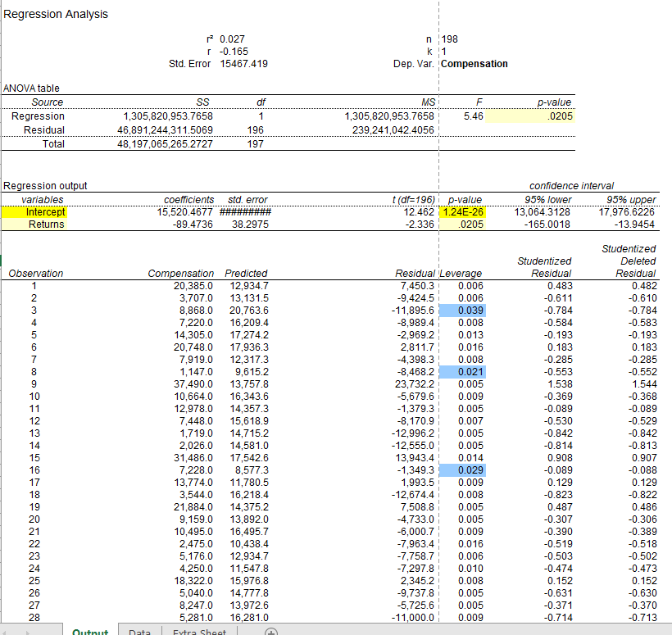Select t statistic 12.462
The width and height of the screenshot is (672, 635).
tap(419, 212)
